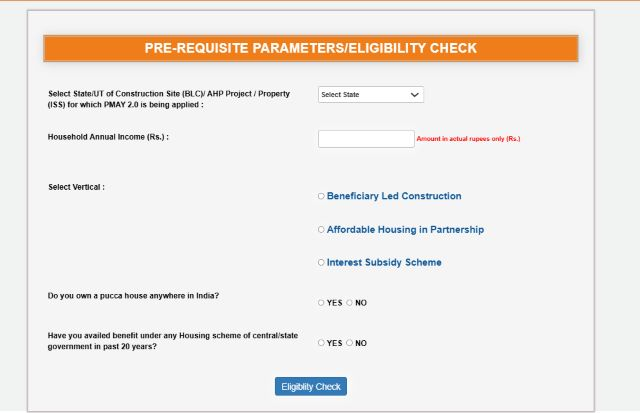Mark NO for owning a pucca house
The width and height of the screenshot is (640, 413).
click(x=349, y=303)
